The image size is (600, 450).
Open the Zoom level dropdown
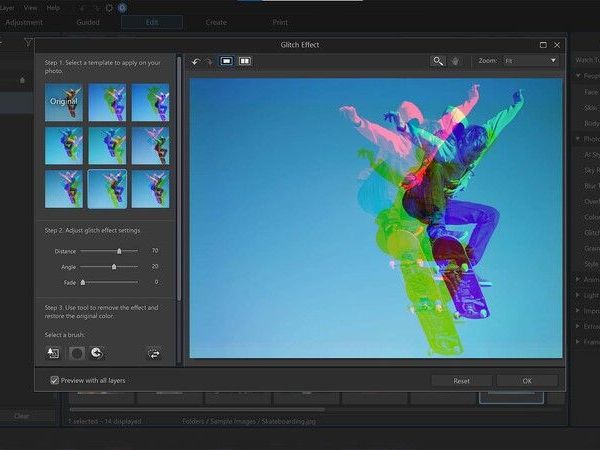pyautogui.click(x=530, y=60)
